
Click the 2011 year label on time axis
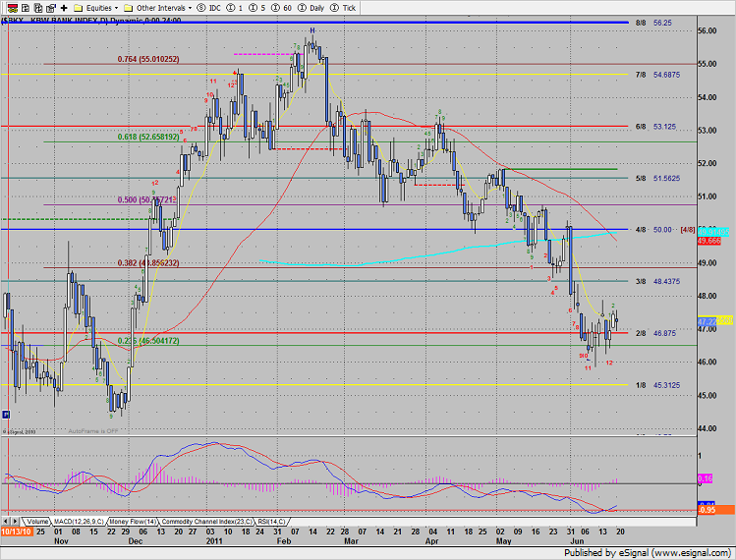[214, 540]
